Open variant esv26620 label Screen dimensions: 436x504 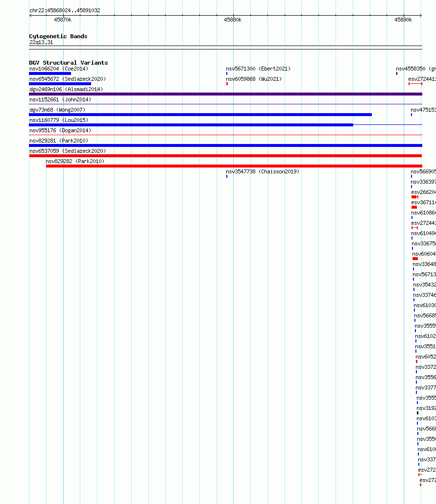click(x=423, y=192)
